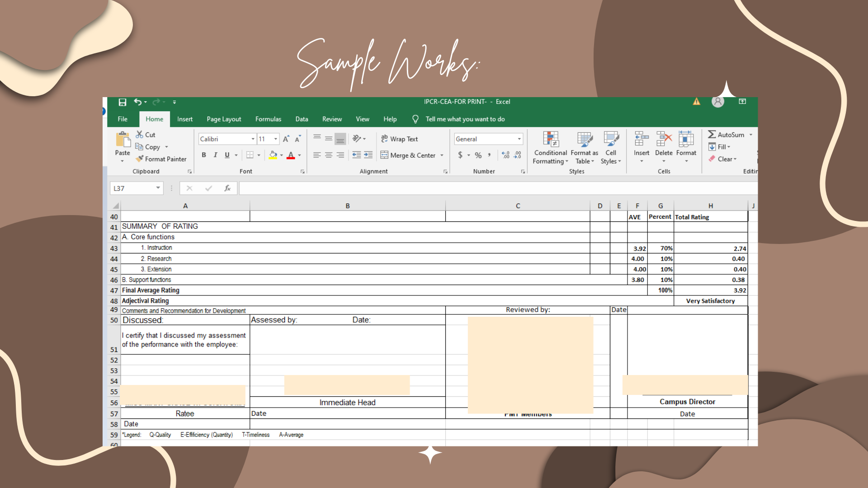Click Merge & Center button
868x488 pixels.
[x=408, y=155]
